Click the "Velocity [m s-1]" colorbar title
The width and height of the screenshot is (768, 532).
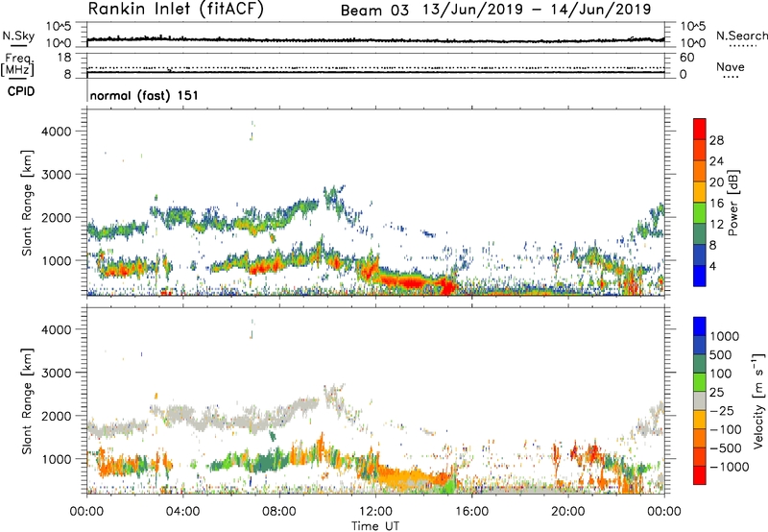tap(758, 400)
